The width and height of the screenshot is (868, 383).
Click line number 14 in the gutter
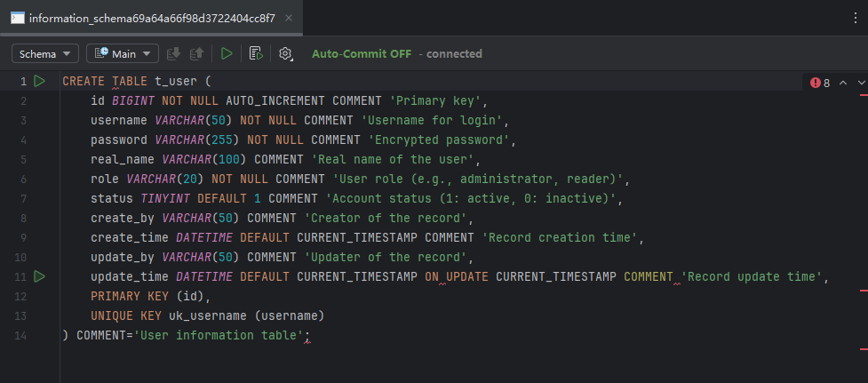click(21, 336)
